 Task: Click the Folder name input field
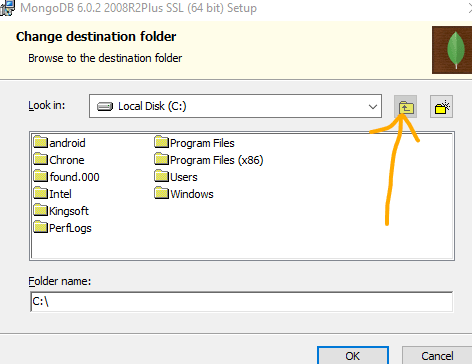(241, 302)
